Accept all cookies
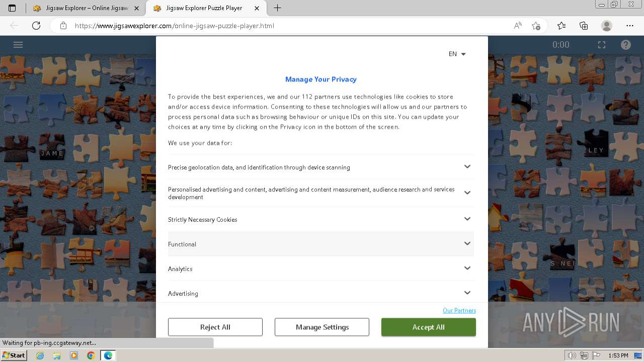The image size is (644, 362). coord(429,327)
